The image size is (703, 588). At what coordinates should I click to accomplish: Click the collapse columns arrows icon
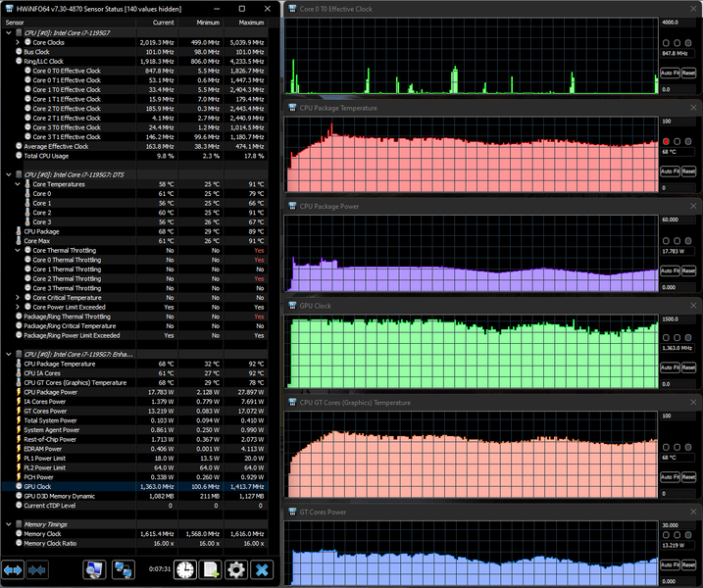(x=39, y=569)
